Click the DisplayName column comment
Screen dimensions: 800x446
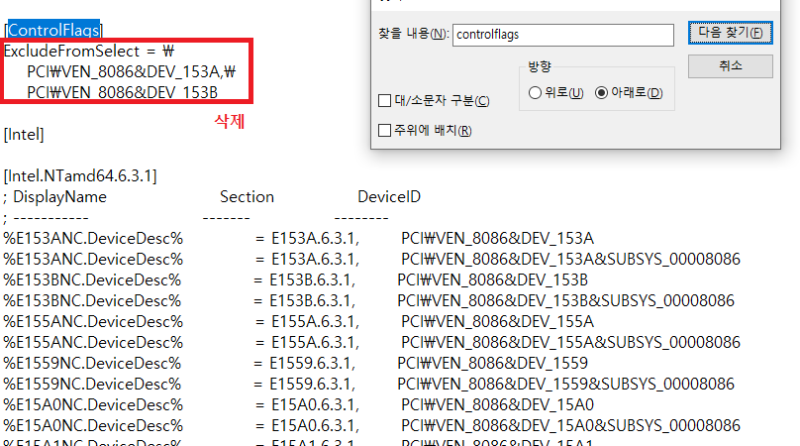point(59,197)
